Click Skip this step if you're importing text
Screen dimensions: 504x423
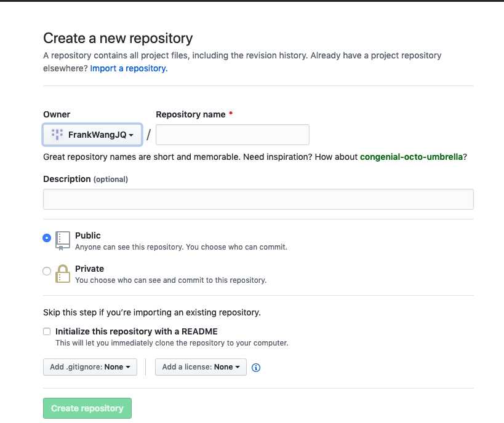coord(152,312)
